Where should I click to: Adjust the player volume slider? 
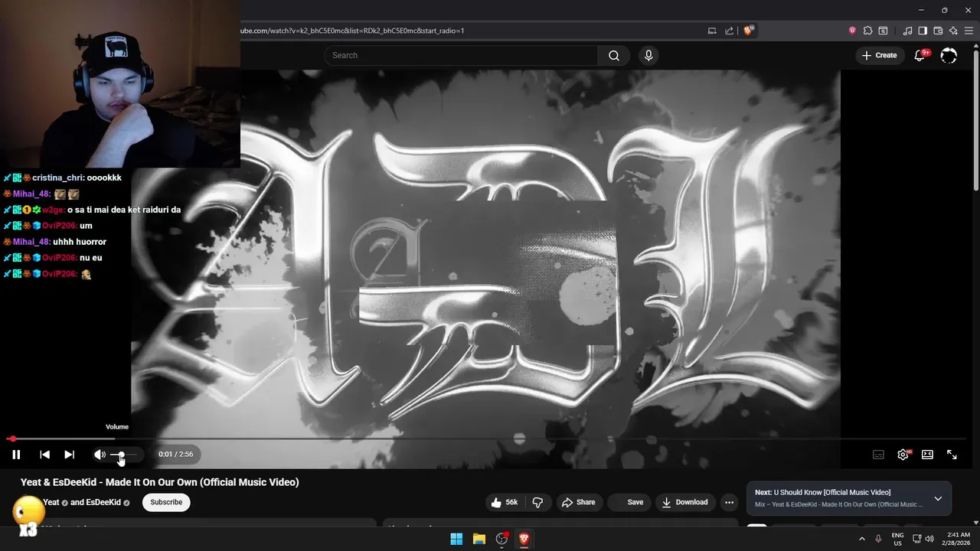[x=124, y=455]
